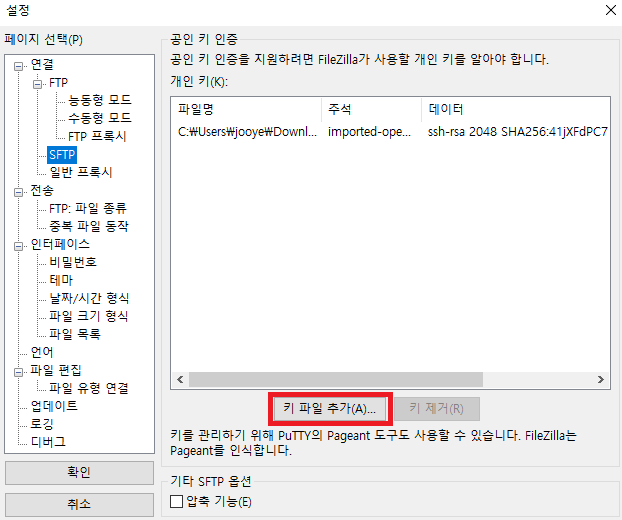Open the 파일 목록 page

pyautogui.click(x=75, y=334)
